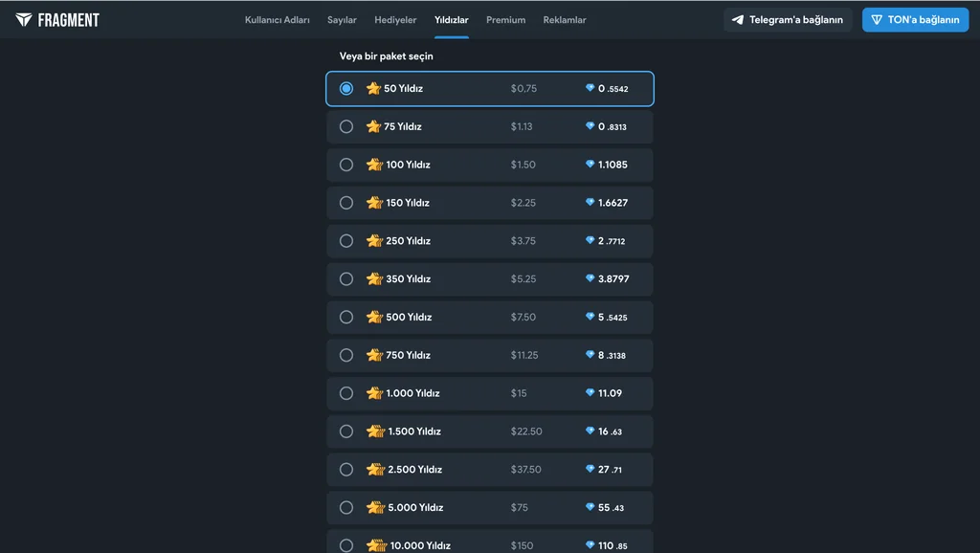980x553 pixels.
Task: Click the Veya bir paket seçin heading
Action: pos(387,56)
